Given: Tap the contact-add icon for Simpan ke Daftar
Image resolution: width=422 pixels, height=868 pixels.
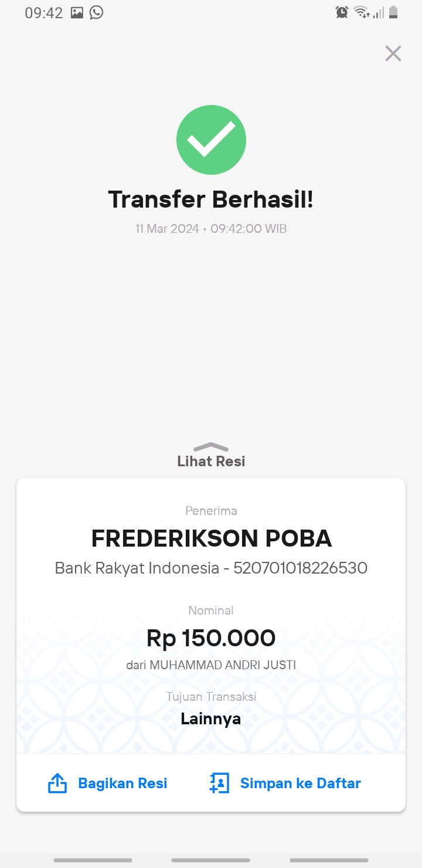Looking at the screenshot, I should 219,783.
